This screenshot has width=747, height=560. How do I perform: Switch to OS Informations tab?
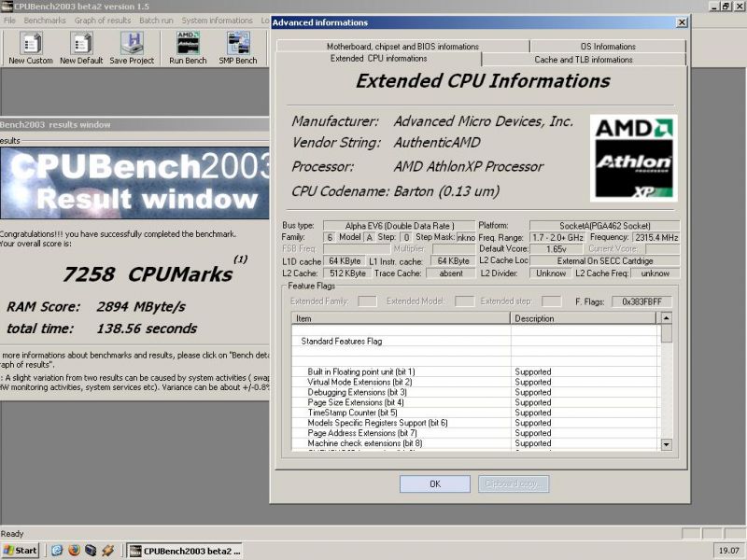[608, 46]
